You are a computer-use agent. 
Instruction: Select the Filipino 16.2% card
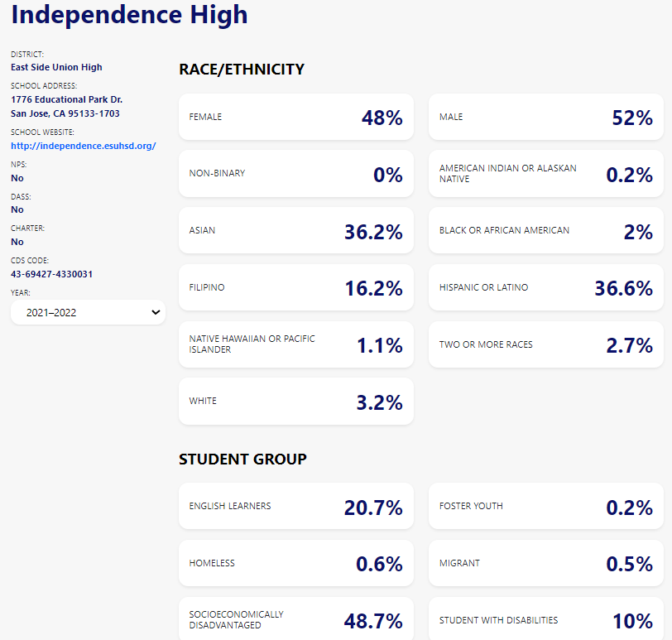pos(295,287)
